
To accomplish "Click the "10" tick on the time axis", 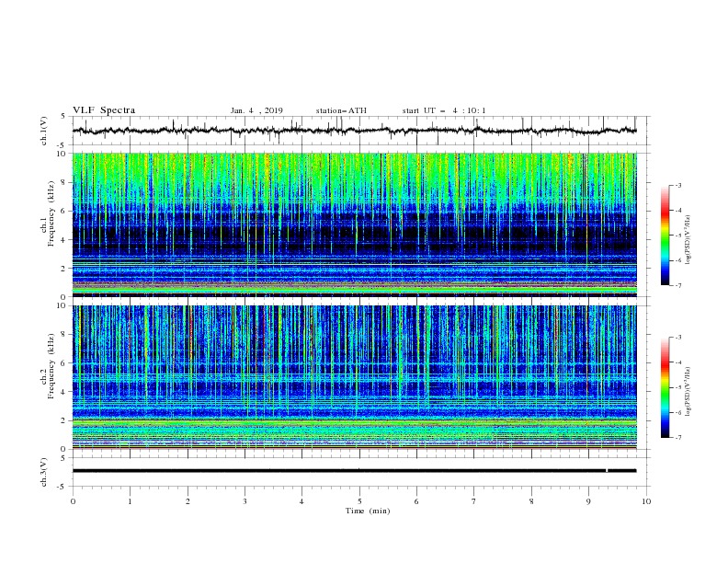I will tap(646, 501).
